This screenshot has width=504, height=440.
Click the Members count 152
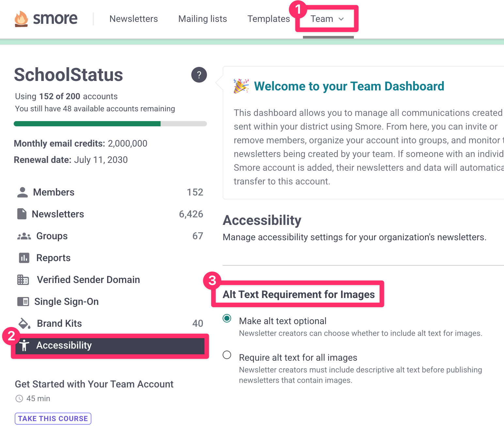[195, 192]
